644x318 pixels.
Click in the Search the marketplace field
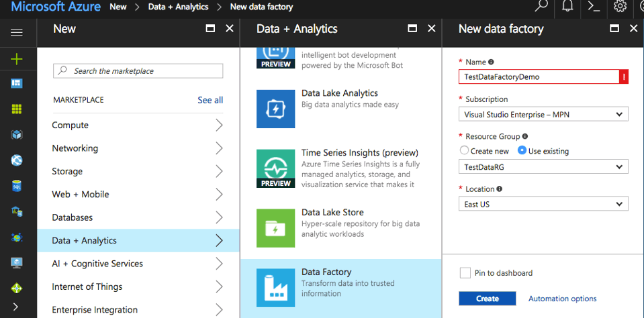click(138, 71)
